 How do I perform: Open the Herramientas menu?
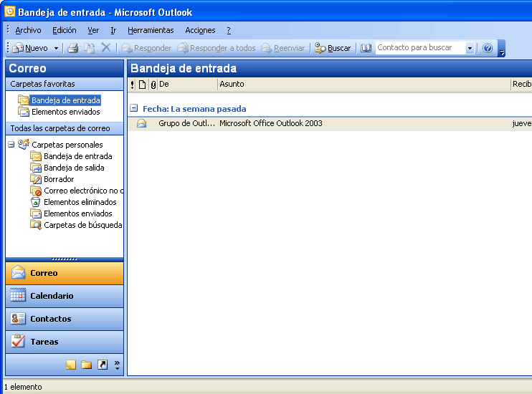[x=151, y=30]
